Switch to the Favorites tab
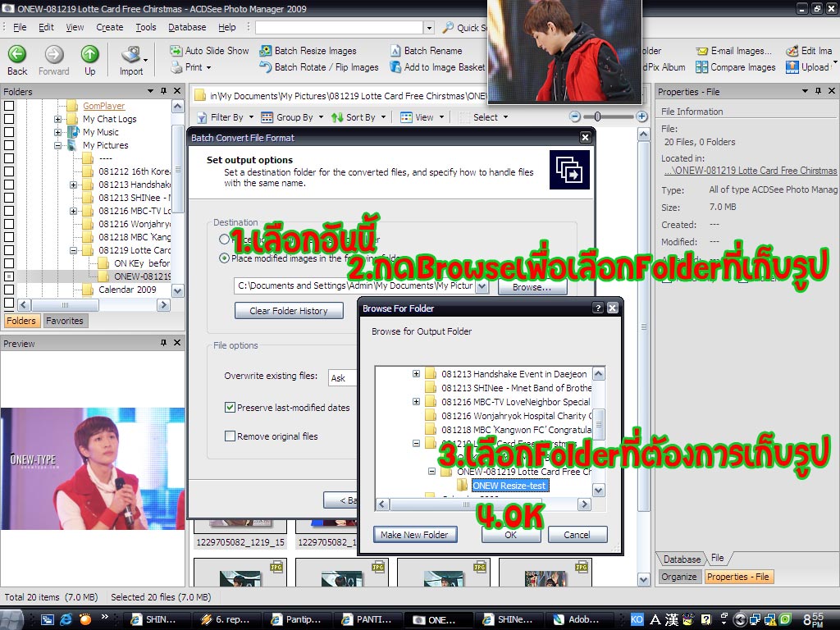 64,321
